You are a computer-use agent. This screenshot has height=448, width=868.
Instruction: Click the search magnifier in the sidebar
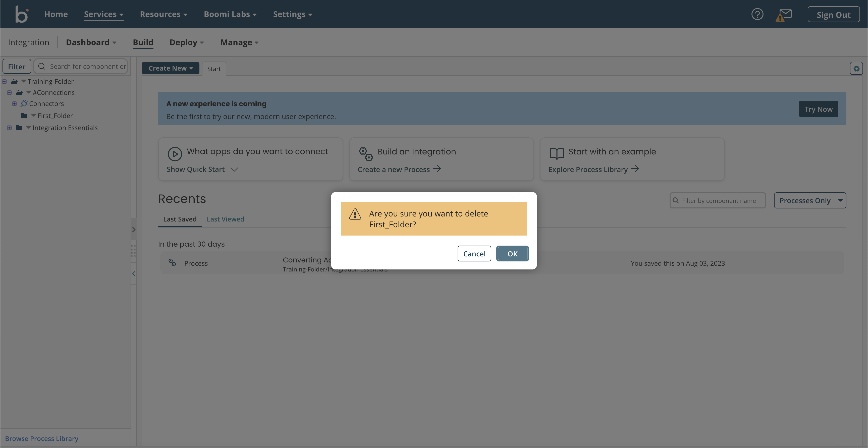[x=41, y=66]
